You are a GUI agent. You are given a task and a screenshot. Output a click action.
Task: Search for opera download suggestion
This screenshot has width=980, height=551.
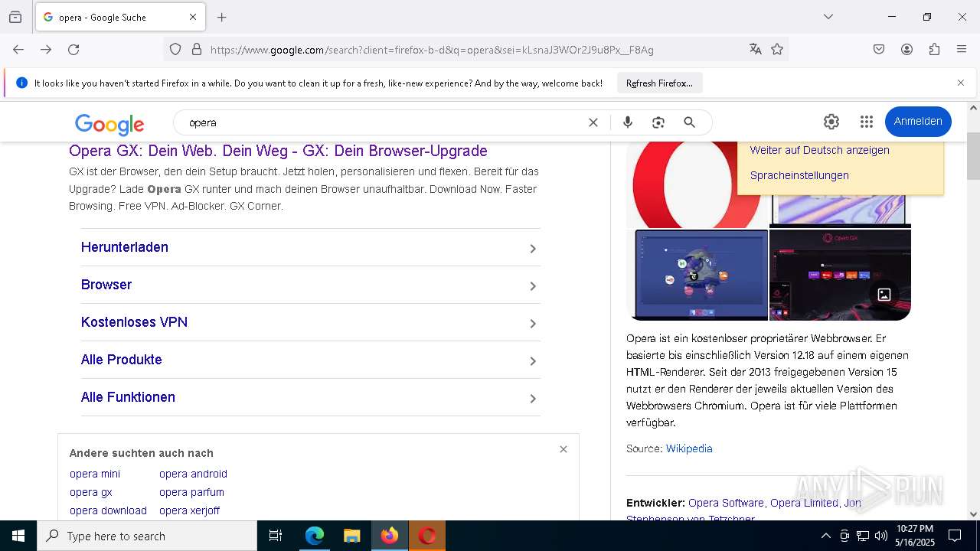108,510
